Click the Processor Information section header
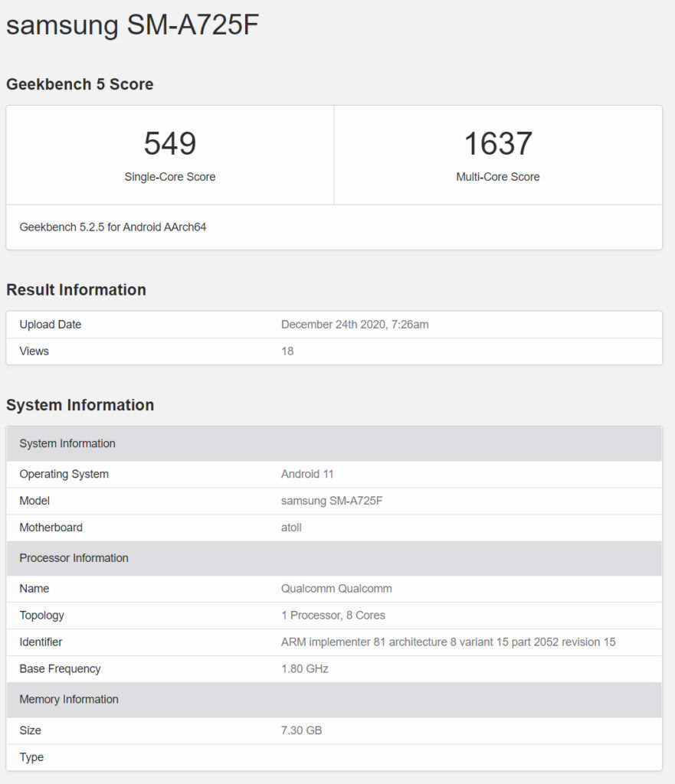The height and width of the screenshot is (784, 675). coord(74,558)
